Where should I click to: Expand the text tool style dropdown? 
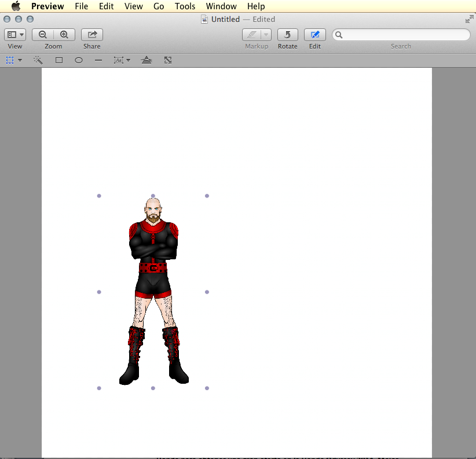(128, 60)
